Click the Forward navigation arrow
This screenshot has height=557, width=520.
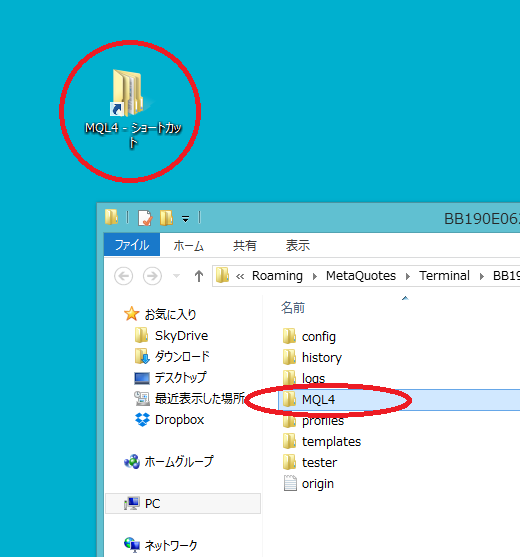pyautogui.click(x=152, y=276)
